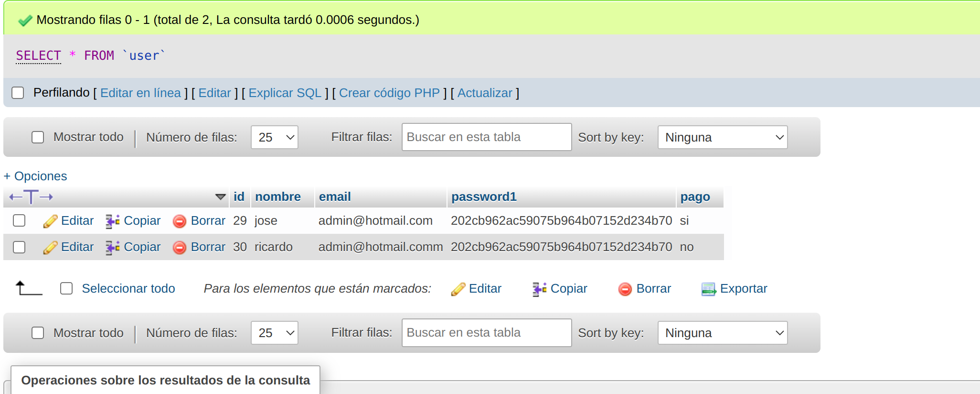Image resolution: width=980 pixels, height=394 pixels.
Task: Click the red delete icon in ricardo's row
Action: [180, 247]
